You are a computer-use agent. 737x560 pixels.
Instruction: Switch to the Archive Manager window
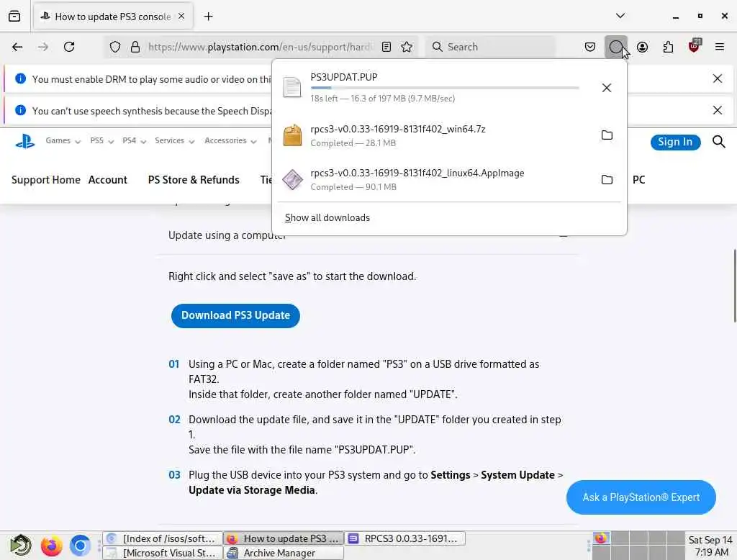click(x=284, y=553)
